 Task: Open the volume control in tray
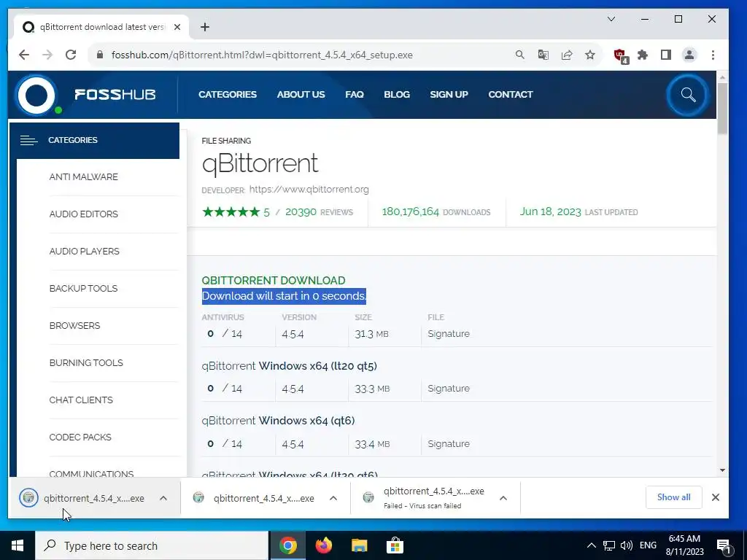pyautogui.click(x=627, y=545)
